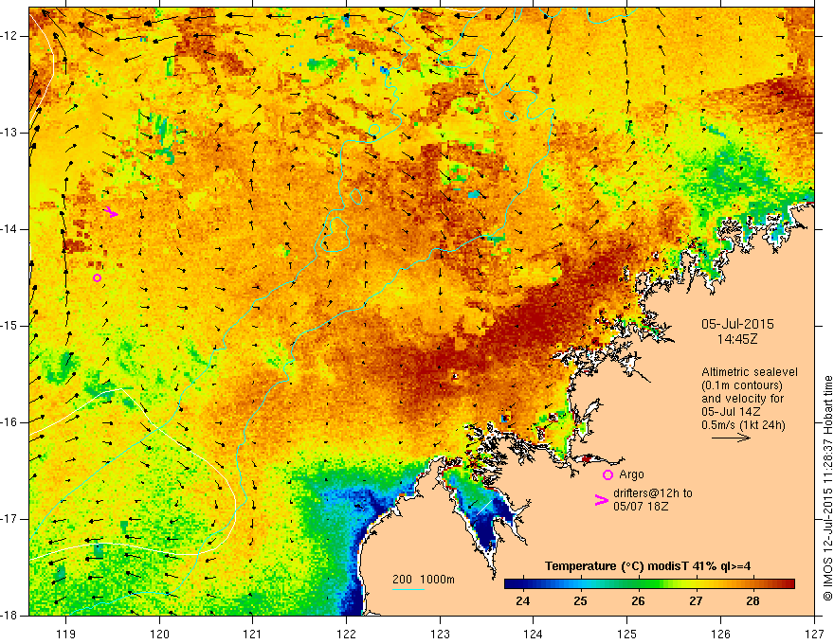Click the latitude axis label -13
The height and width of the screenshot is (644, 834).
10,133
